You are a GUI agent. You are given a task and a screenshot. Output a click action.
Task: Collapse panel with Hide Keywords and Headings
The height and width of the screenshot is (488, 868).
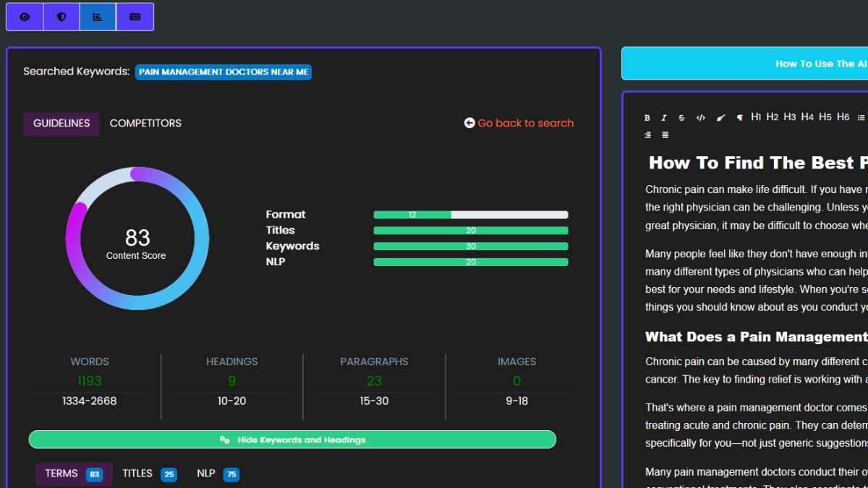292,440
